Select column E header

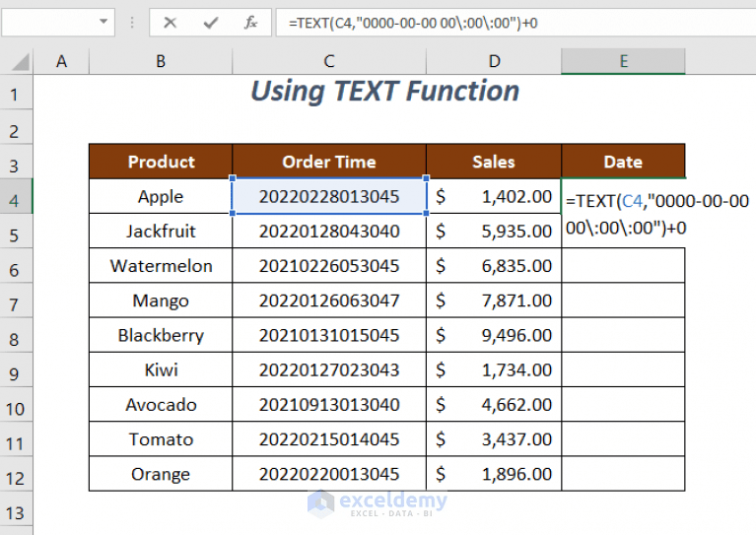pyautogui.click(x=623, y=62)
